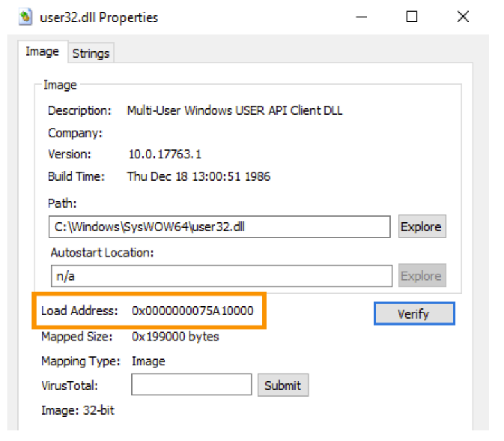Click the Path field showing user32.dll

[x=219, y=227]
